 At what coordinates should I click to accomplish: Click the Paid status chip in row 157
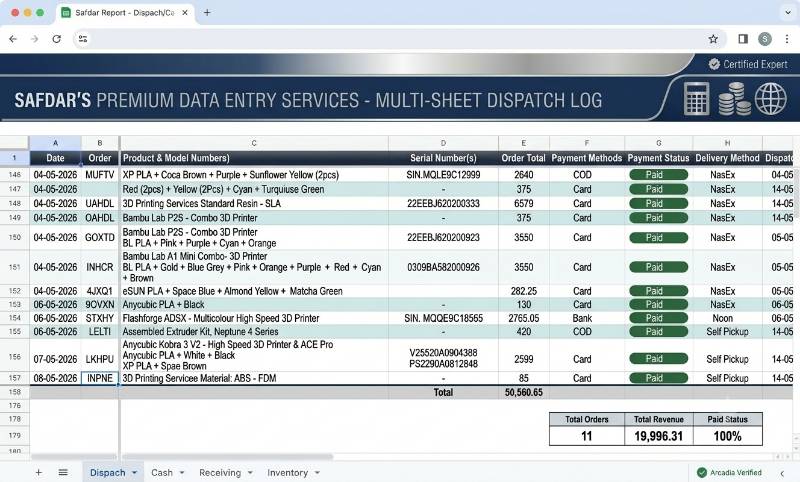click(658, 378)
